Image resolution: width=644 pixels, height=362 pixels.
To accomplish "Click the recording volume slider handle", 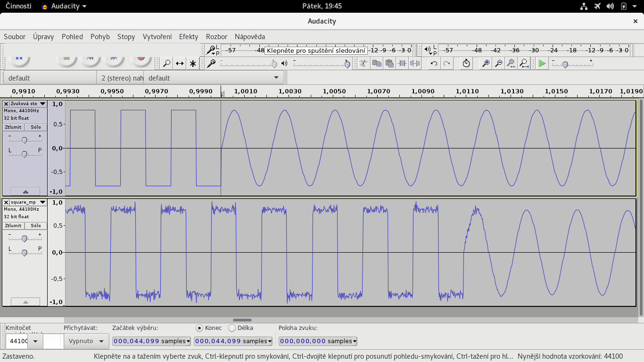I will [x=274, y=64].
